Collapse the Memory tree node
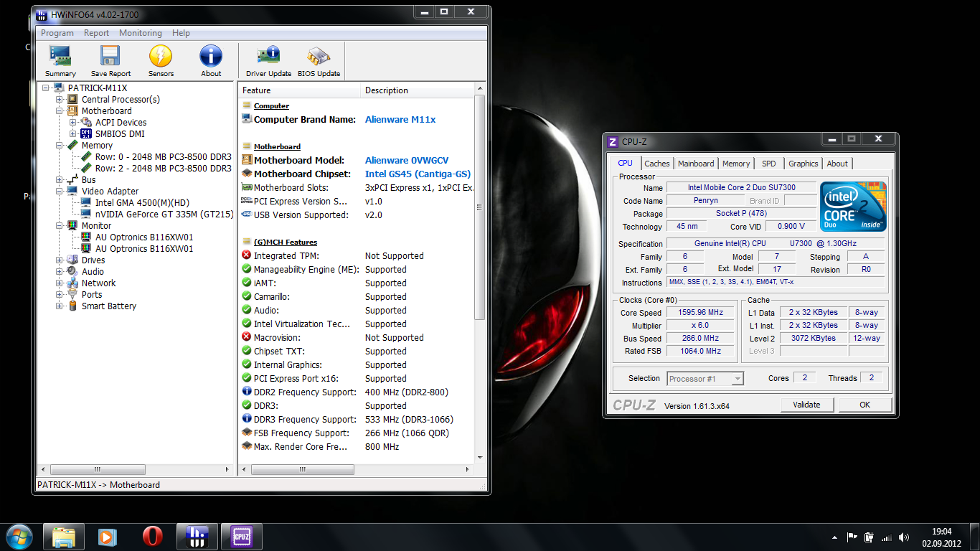The height and width of the screenshot is (551, 980). point(60,146)
